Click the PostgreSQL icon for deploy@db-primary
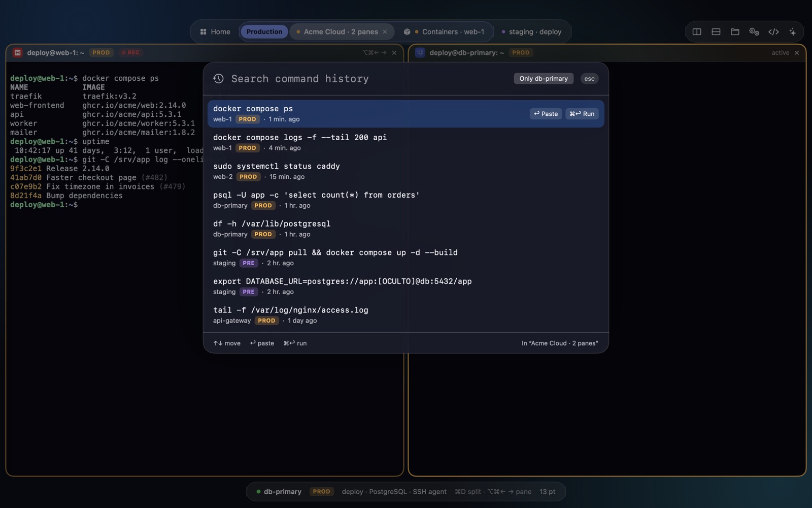This screenshot has height=508, width=812. [420, 52]
